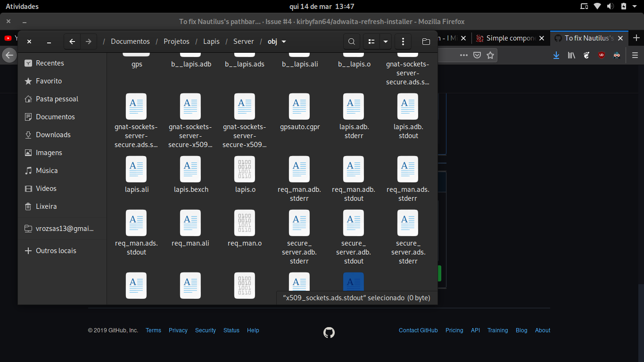Open GitHub Privacy footer link
644x362 pixels.
(x=178, y=330)
